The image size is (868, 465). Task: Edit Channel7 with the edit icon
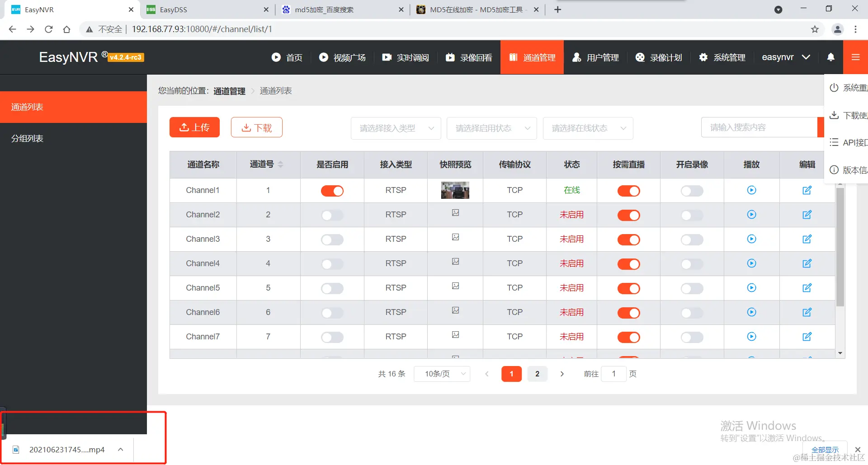pos(807,337)
